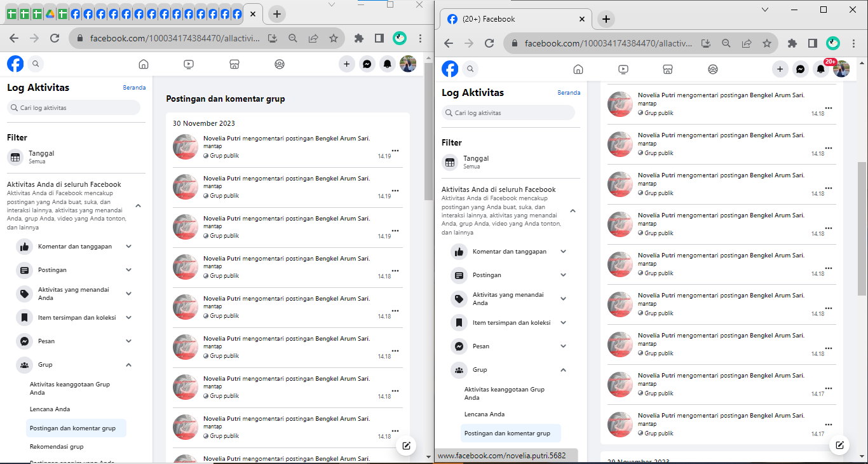Image resolution: width=868 pixels, height=464 pixels.
Task: Open Tanggal filter in right window
Action: coord(511,162)
